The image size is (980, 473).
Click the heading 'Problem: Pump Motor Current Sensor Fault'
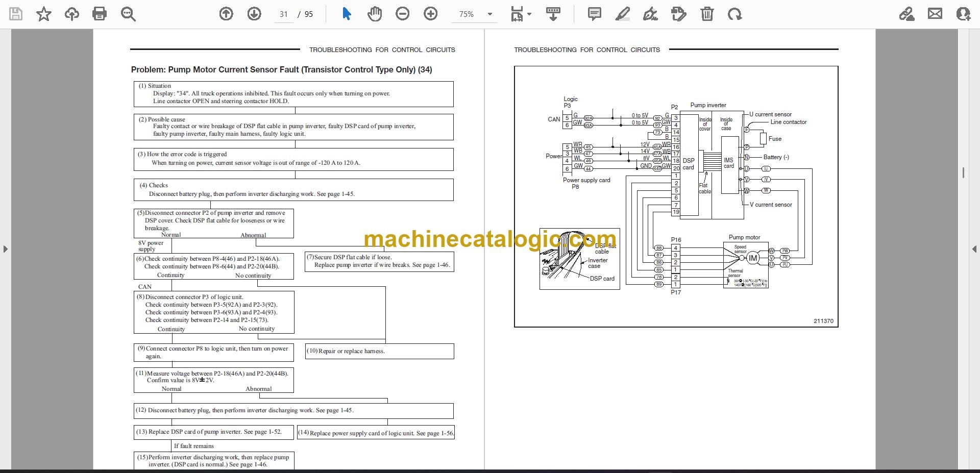tap(281, 70)
